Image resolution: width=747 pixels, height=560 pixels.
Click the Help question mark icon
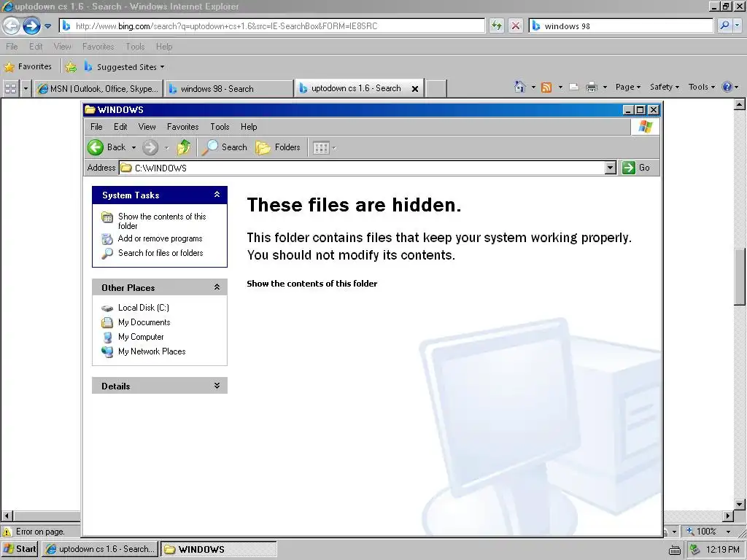727,87
